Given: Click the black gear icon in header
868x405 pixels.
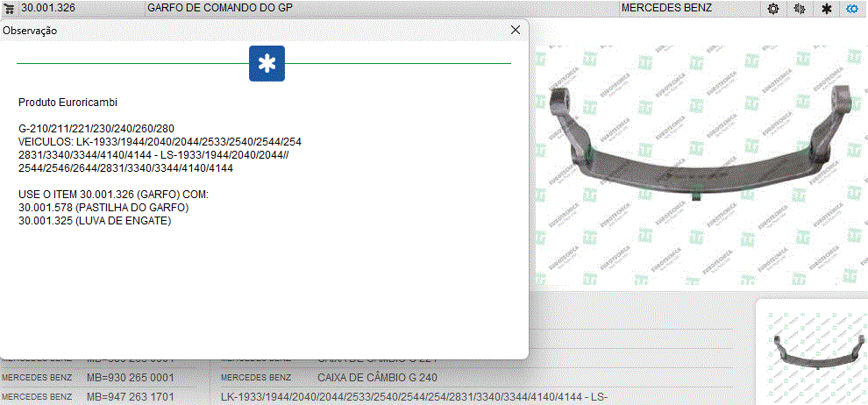Looking at the screenshot, I should (x=773, y=8).
